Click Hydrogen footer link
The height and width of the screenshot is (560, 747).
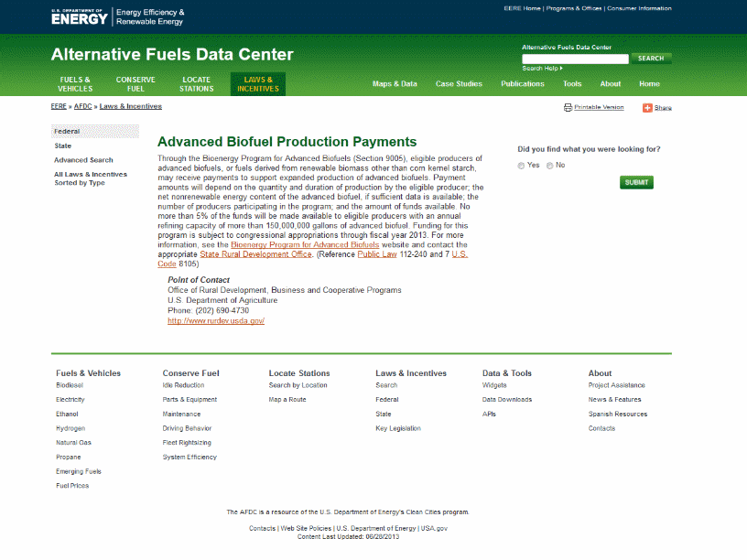[70, 428]
